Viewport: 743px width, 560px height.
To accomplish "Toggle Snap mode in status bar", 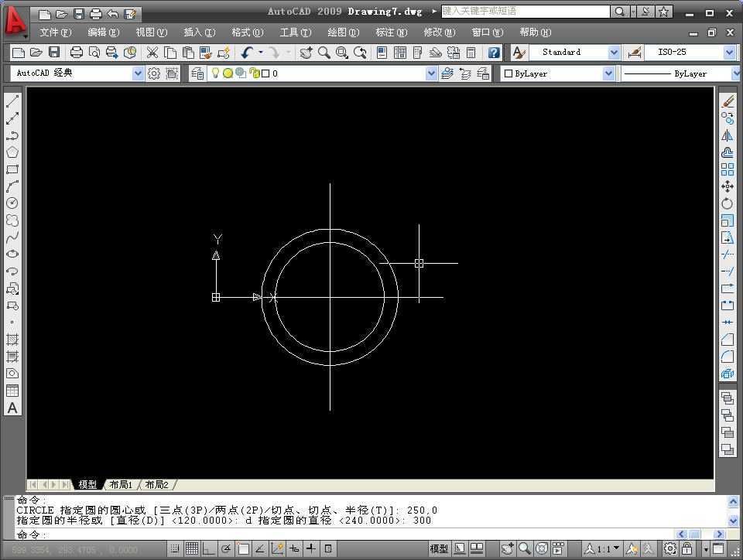I will click(175, 548).
